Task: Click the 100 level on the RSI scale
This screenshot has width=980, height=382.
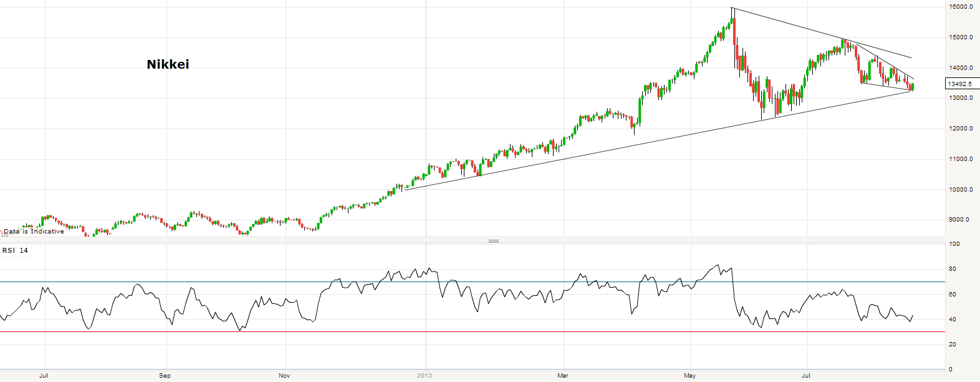Action: (954, 244)
